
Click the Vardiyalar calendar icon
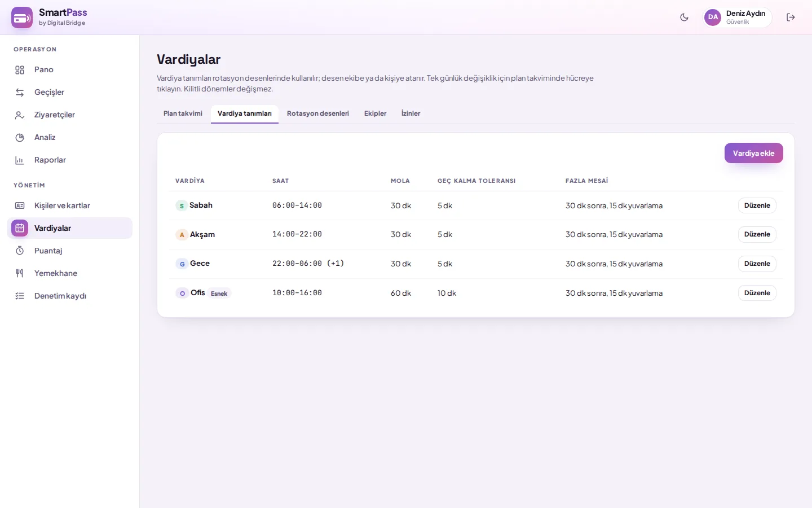pos(20,228)
